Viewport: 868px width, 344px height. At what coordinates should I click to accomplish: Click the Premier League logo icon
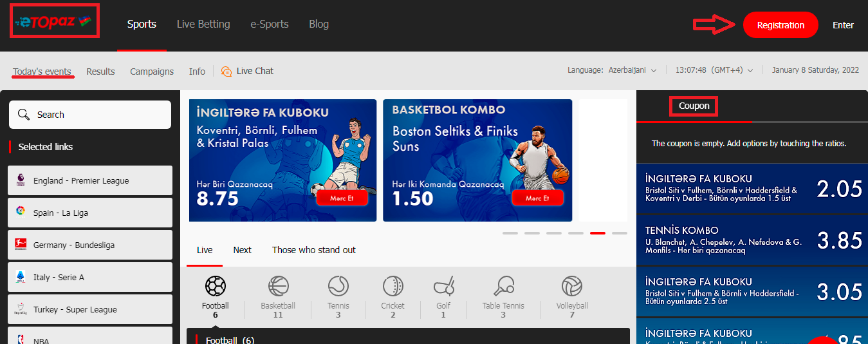(21, 181)
